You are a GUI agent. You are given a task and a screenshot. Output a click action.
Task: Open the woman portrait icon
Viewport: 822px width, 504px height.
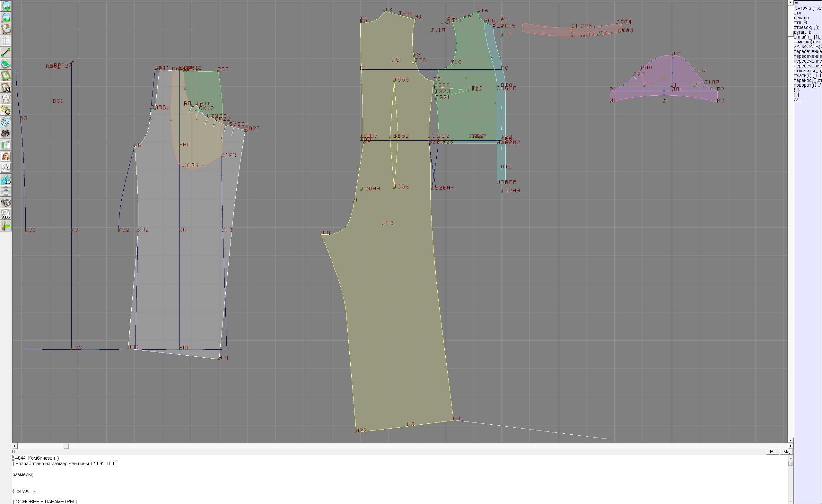pyautogui.click(x=6, y=156)
